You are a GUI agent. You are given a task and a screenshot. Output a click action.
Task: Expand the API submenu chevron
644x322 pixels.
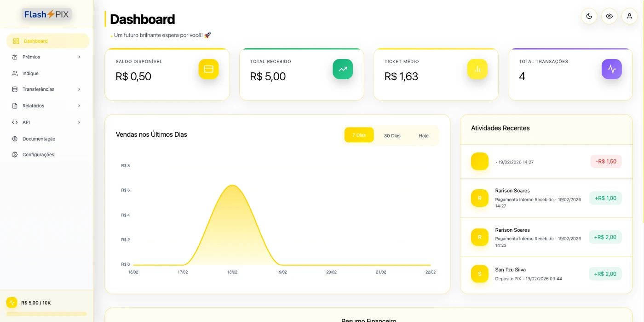coord(79,123)
